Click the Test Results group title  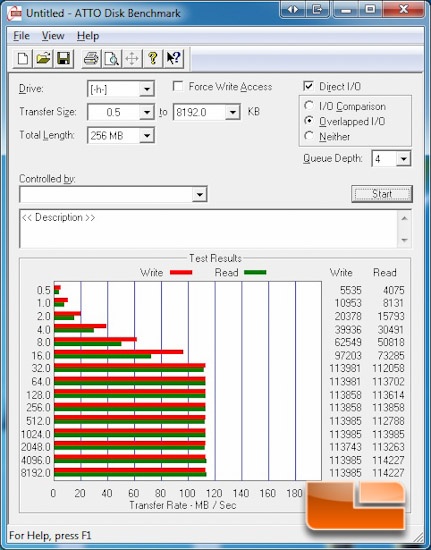[215, 259]
